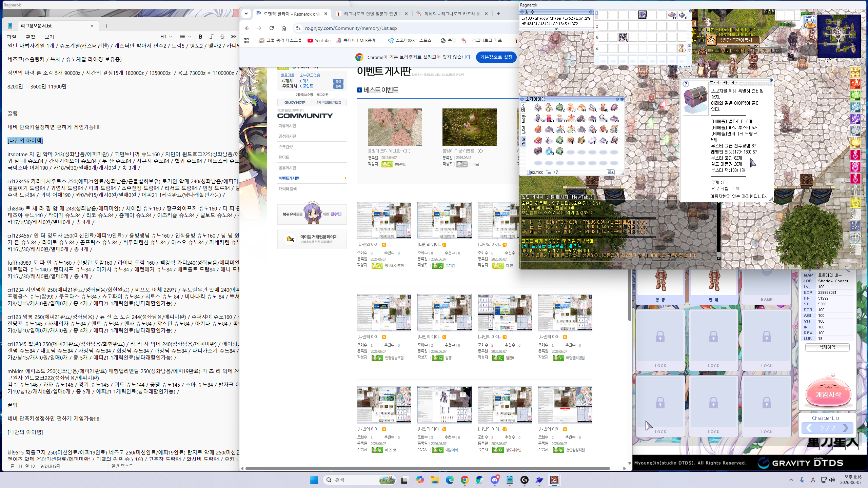Open the inventory search magnifier button
The height and width of the screenshot is (488, 868).
[610, 172]
